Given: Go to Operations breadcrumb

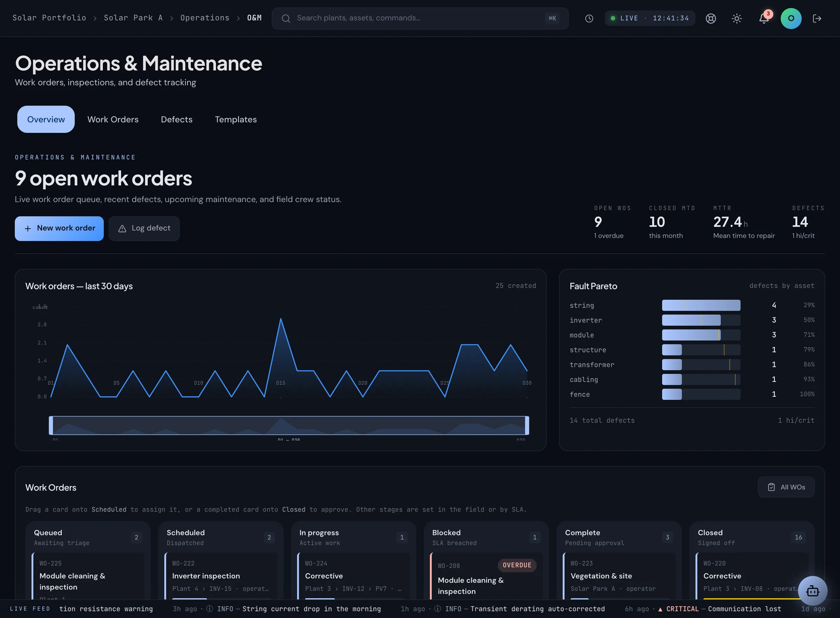Looking at the screenshot, I should click(205, 18).
